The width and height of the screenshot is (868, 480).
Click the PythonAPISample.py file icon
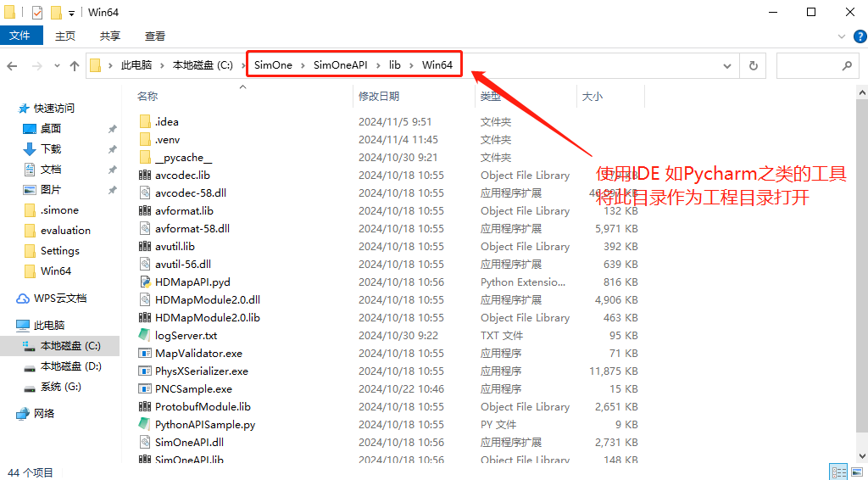click(x=145, y=424)
